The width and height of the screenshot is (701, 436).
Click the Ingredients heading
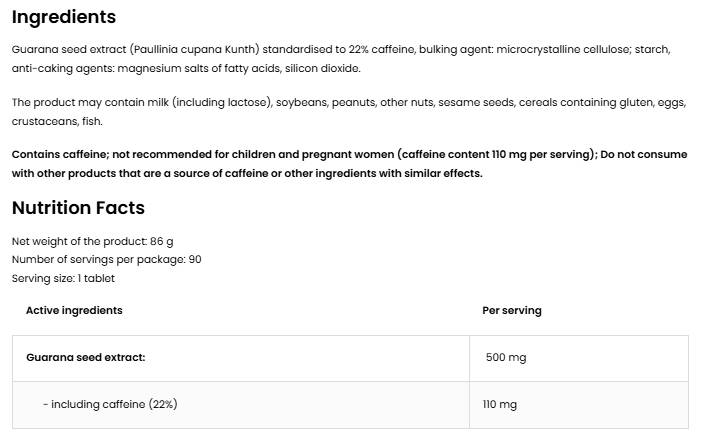click(x=64, y=17)
